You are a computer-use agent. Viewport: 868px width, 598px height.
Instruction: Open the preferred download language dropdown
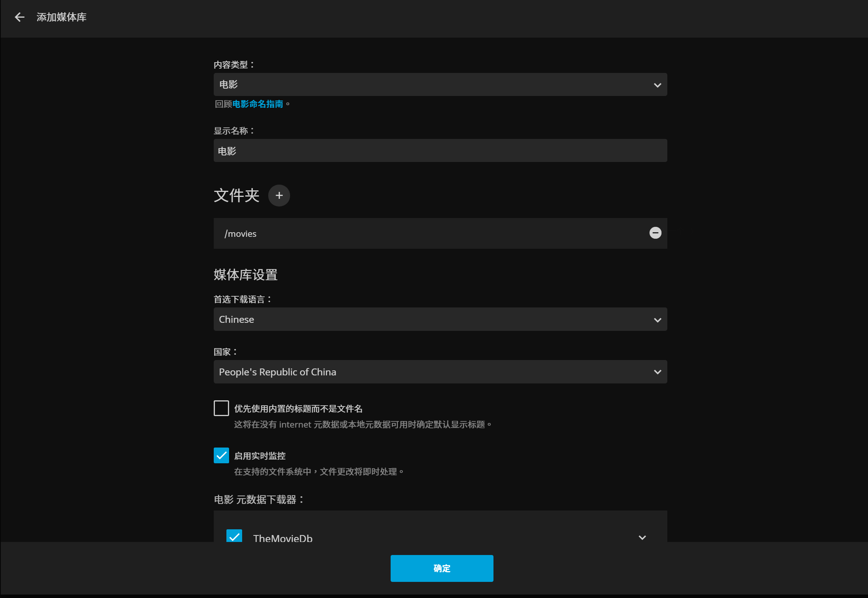click(x=422, y=320)
